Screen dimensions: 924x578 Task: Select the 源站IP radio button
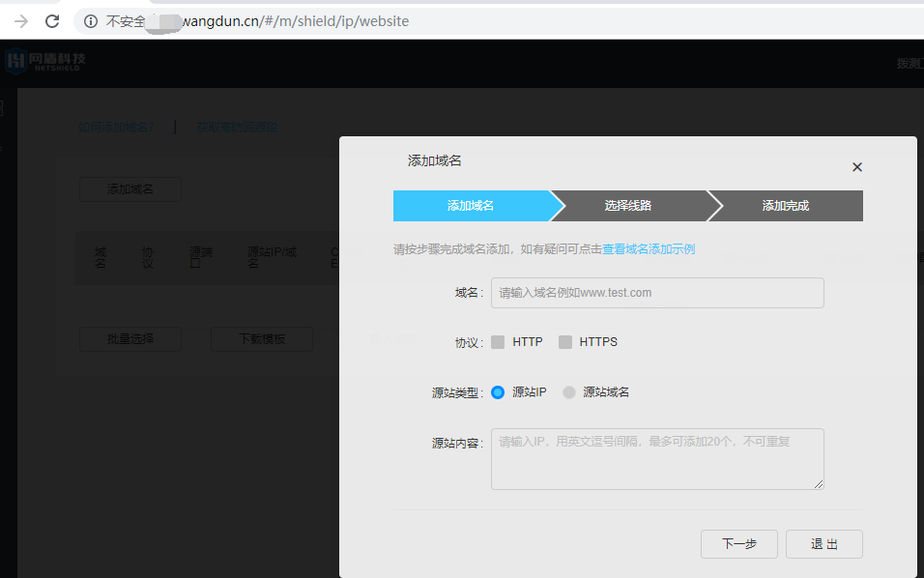click(498, 392)
